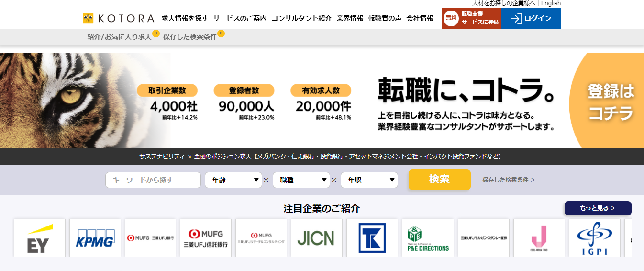This screenshot has width=644, height=271.
Task: Expand the 年齢 dropdown
Action: (233, 180)
